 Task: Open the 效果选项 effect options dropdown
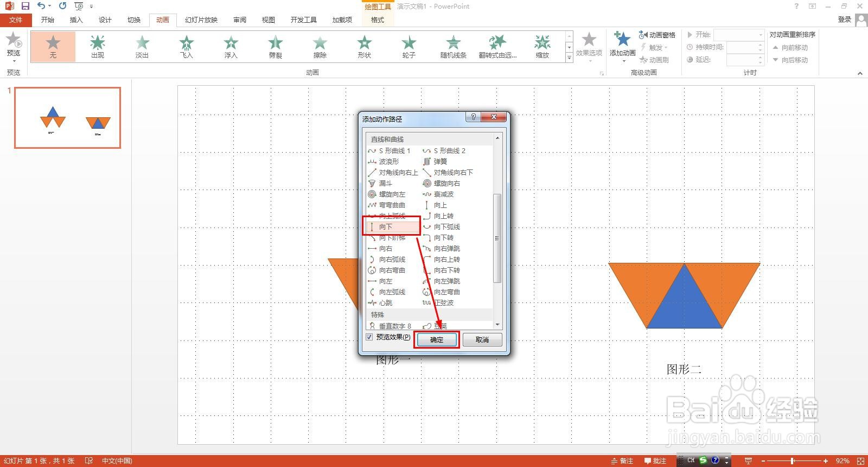click(589, 46)
